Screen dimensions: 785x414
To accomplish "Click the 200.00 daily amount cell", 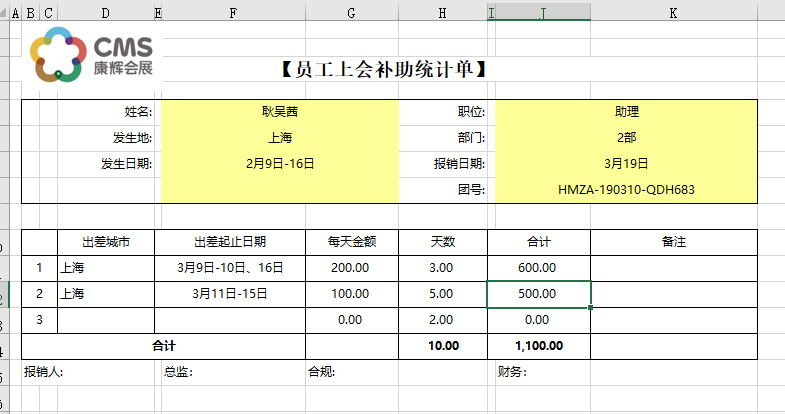I will click(351, 268).
